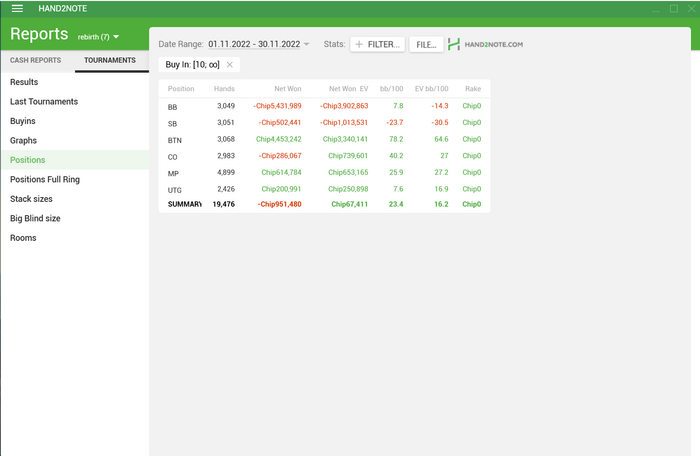
Task: Switch to Tournaments tab
Action: point(110,60)
